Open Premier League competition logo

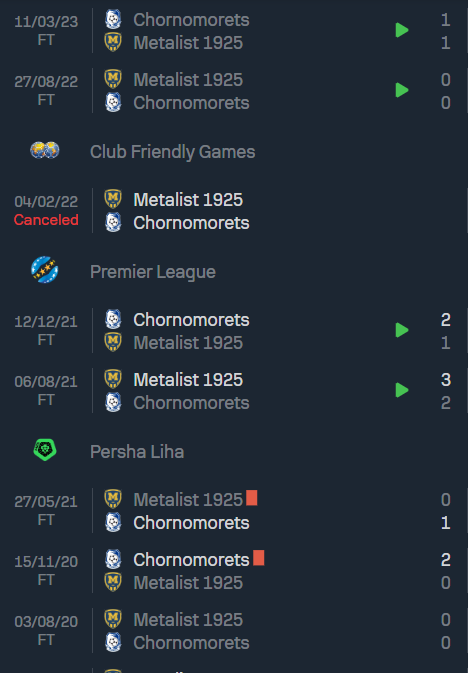click(45, 270)
